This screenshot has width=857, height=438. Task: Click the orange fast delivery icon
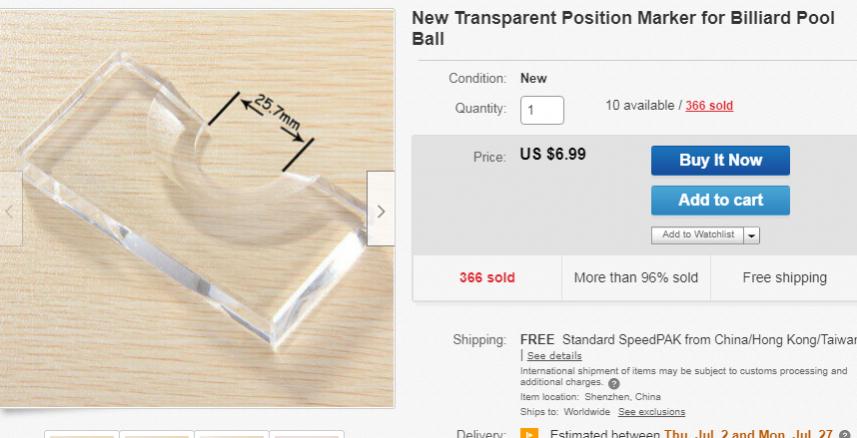tap(530, 434)
